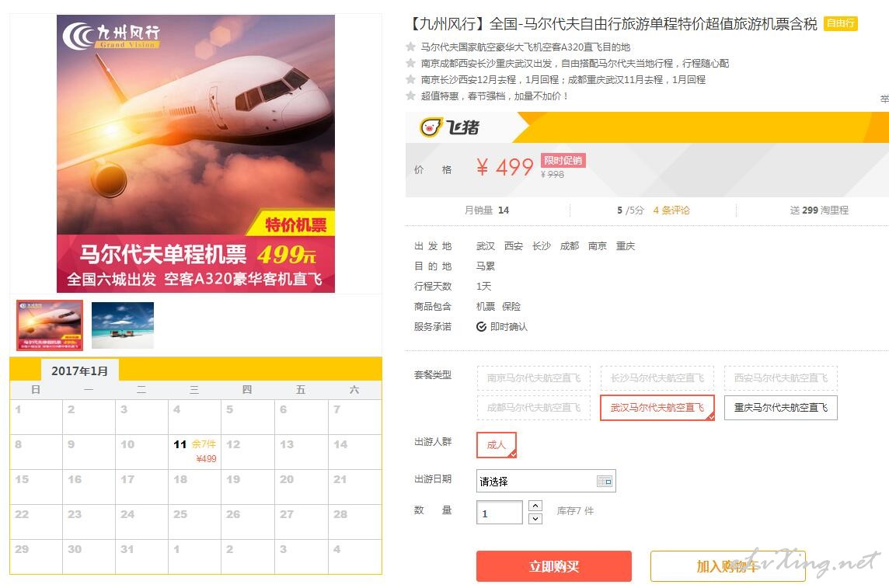Open the 4 条评论 reviews link
Image resolution: width=889 pixels, height=588 pixels.
point(671,210)
